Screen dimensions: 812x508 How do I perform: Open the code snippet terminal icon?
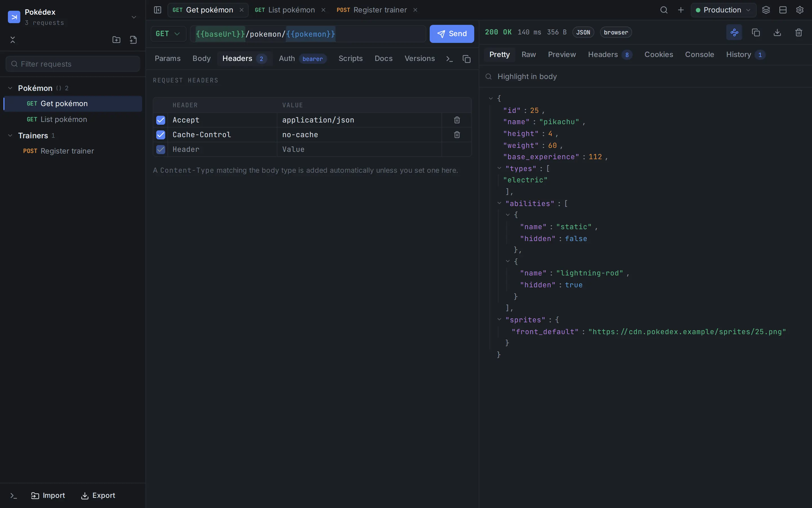(x=450, y=59)
